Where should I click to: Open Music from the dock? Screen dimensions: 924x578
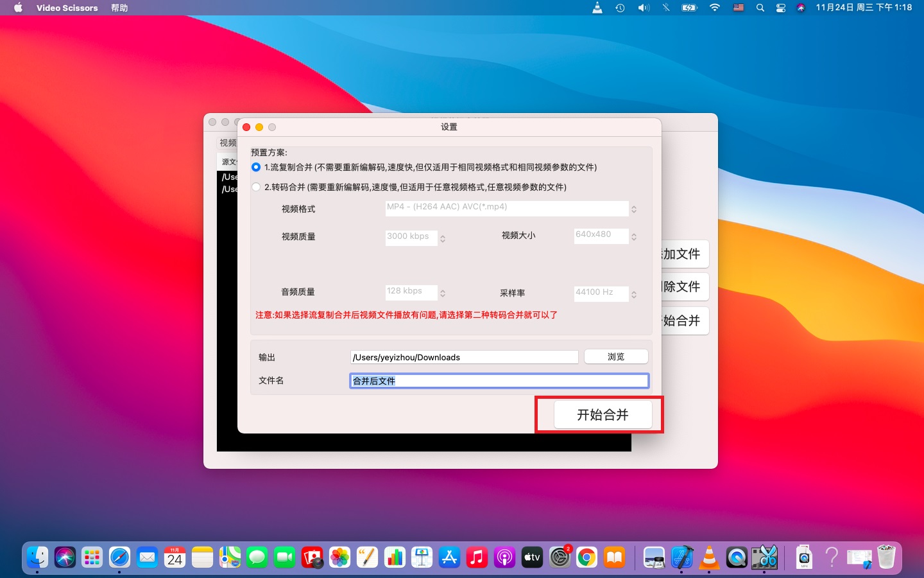[477, 557]
